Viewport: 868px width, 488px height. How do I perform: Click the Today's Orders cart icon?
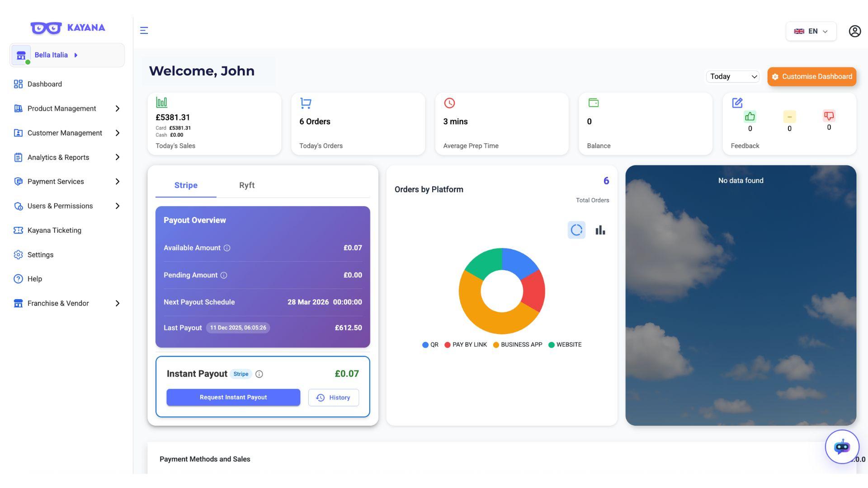point(306,103)
